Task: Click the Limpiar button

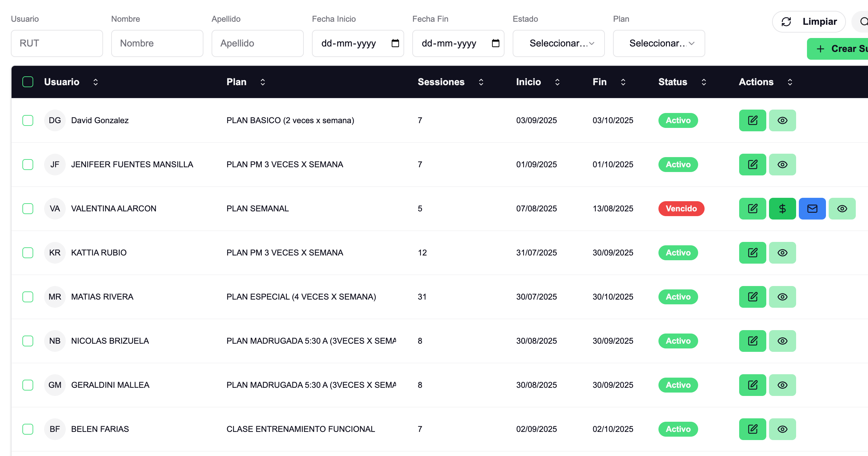Action: 809,22
